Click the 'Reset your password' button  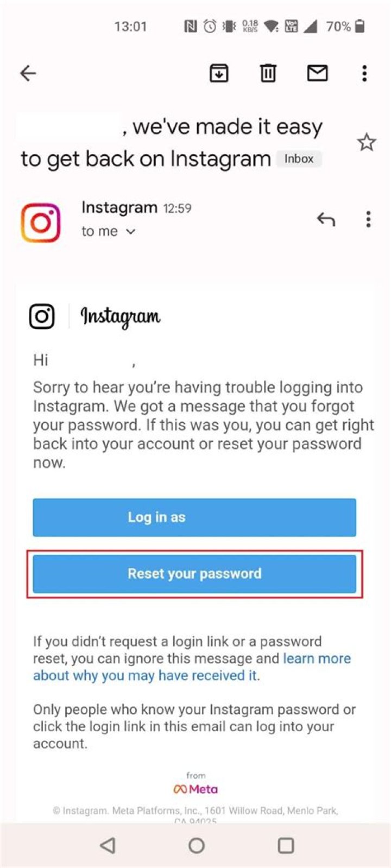194,574
